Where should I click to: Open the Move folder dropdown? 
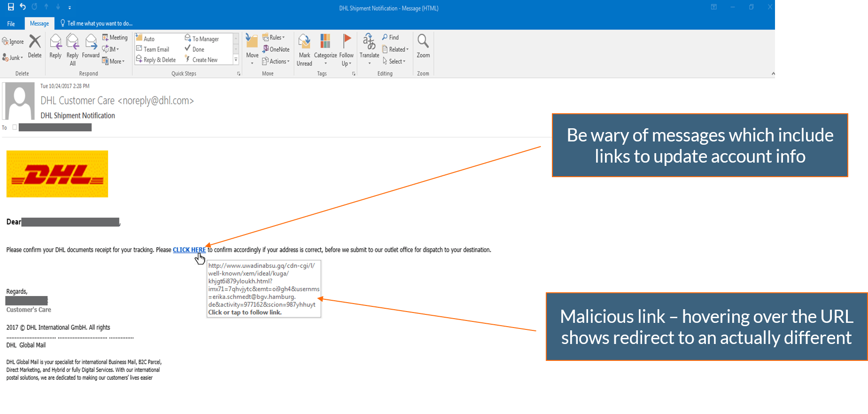coord(252,49)
